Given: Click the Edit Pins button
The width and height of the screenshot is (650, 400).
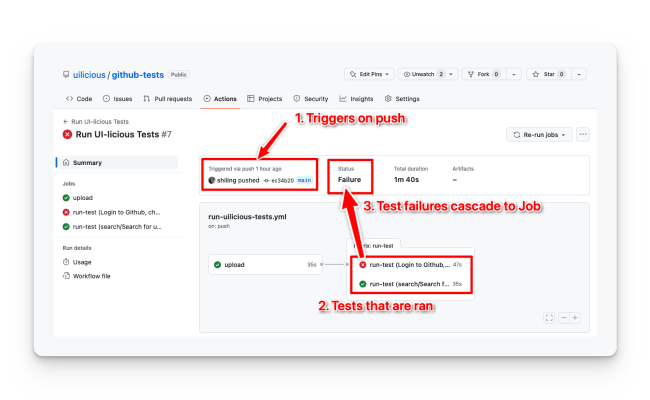Looking at the screenshot, I should coord(369,74).
